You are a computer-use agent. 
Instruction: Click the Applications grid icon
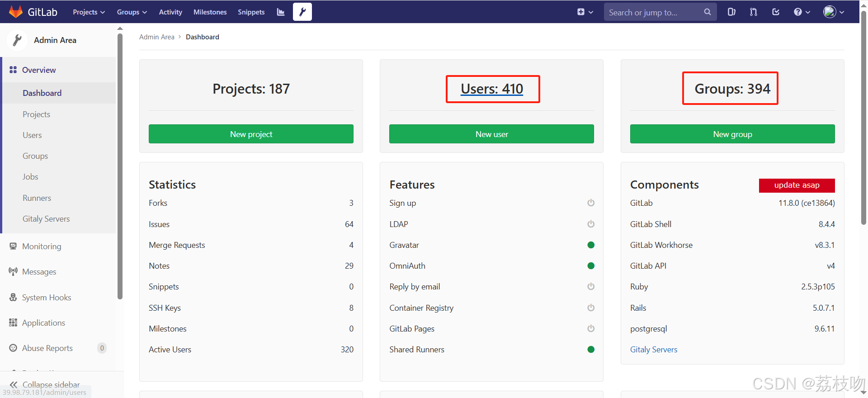pyautogui.click(x=13, y=323)
